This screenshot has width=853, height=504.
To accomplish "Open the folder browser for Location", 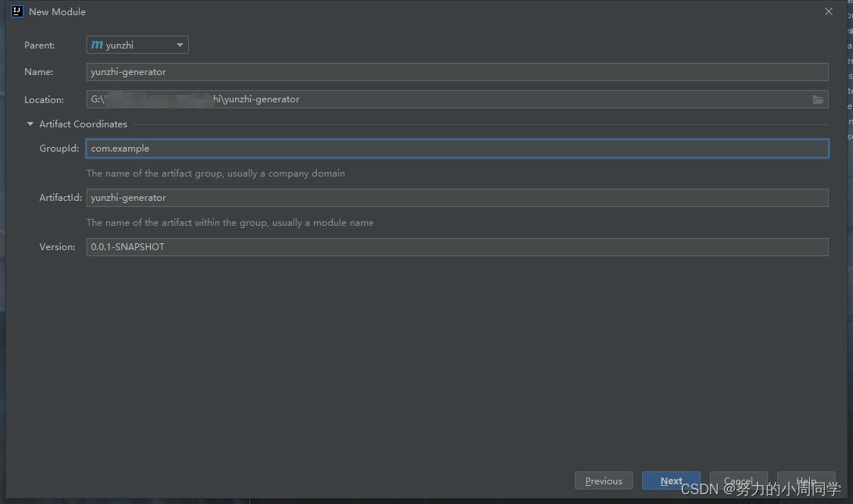I will (x=817, y=99).
